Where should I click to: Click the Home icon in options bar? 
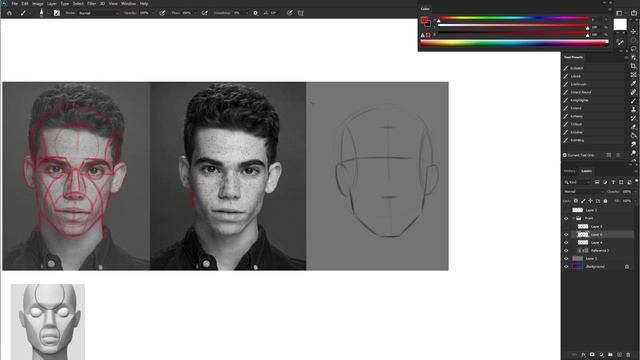click(9, 13)
